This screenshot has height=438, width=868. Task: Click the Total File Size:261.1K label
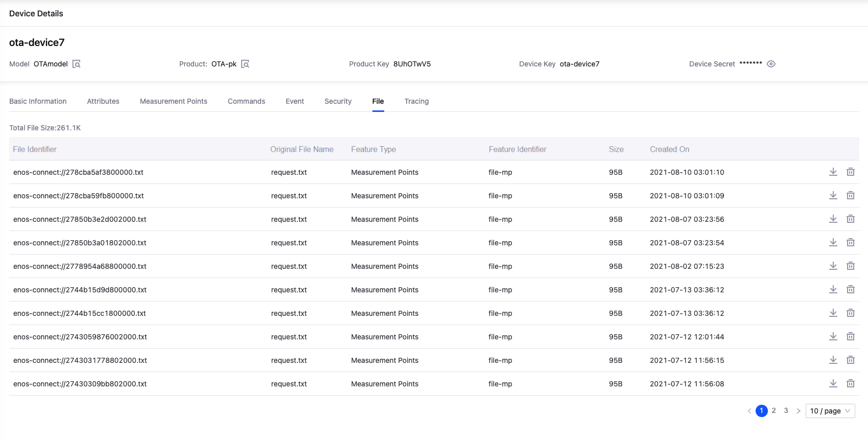(x=45, y=128)
